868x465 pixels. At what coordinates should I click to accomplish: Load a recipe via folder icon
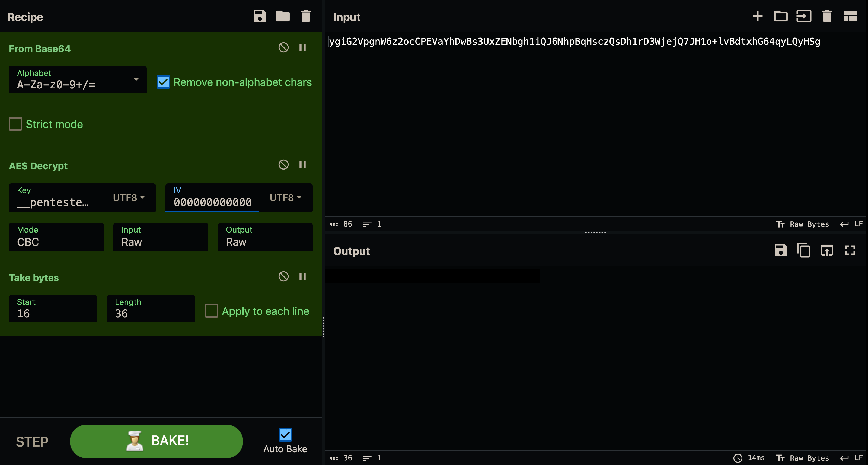tap(283, 16)
